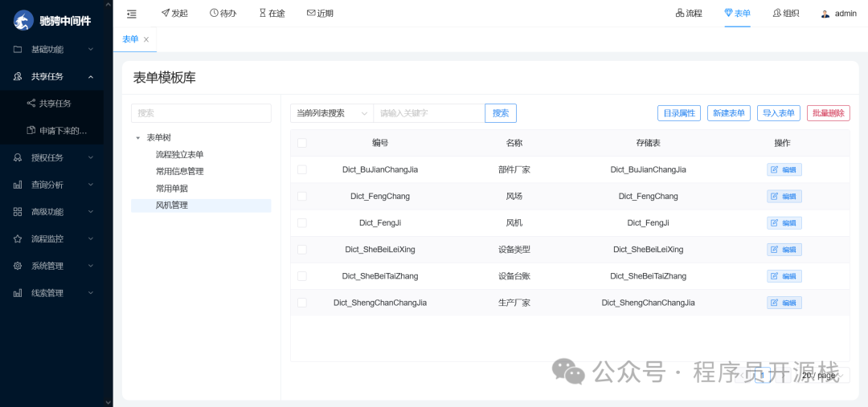Edit the 部件厂家 form row

pyautogui.click(x=784, y=169)
